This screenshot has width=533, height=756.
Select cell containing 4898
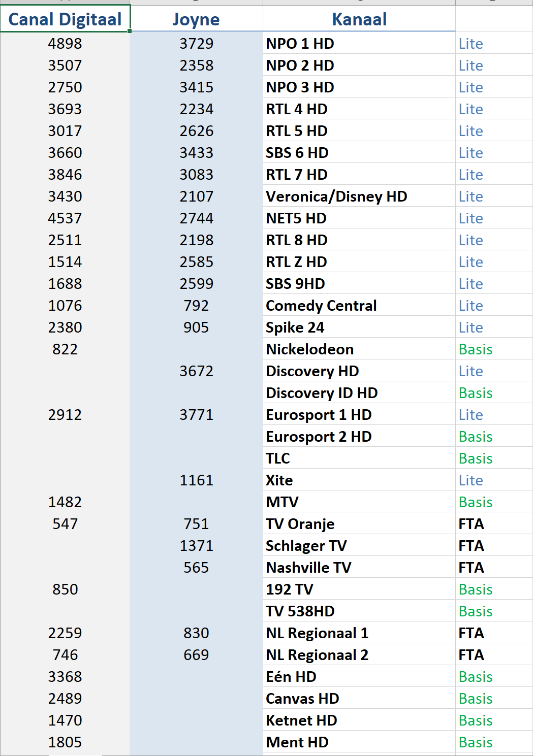click(65, 43)
